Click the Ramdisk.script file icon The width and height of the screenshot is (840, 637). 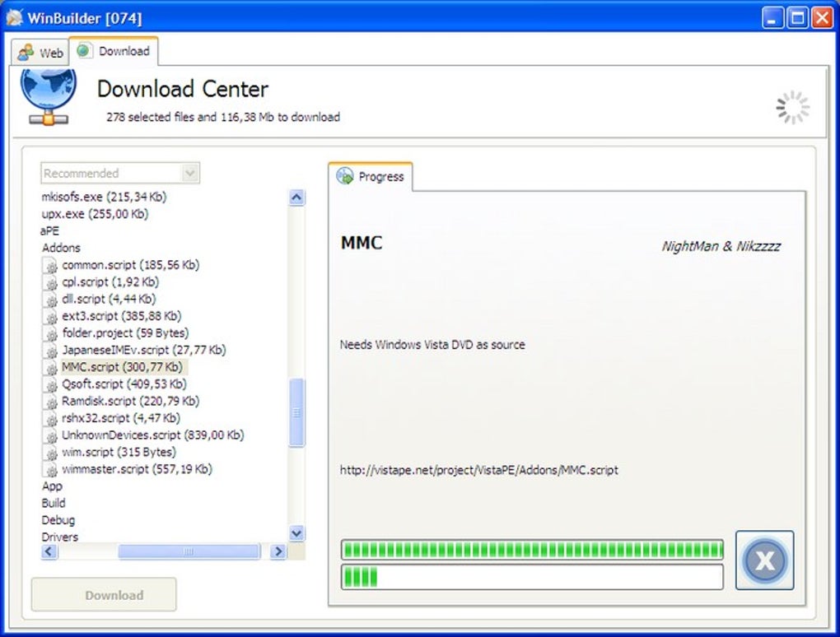[50, 402]
